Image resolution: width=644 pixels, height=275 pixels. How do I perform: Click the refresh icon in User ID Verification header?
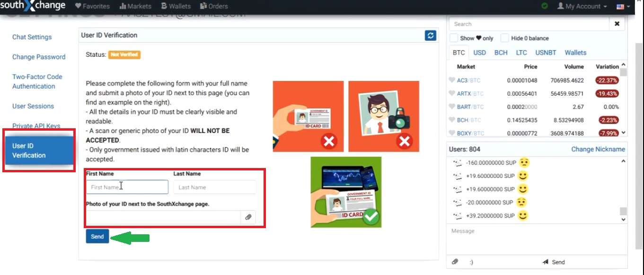click(431, 35)
